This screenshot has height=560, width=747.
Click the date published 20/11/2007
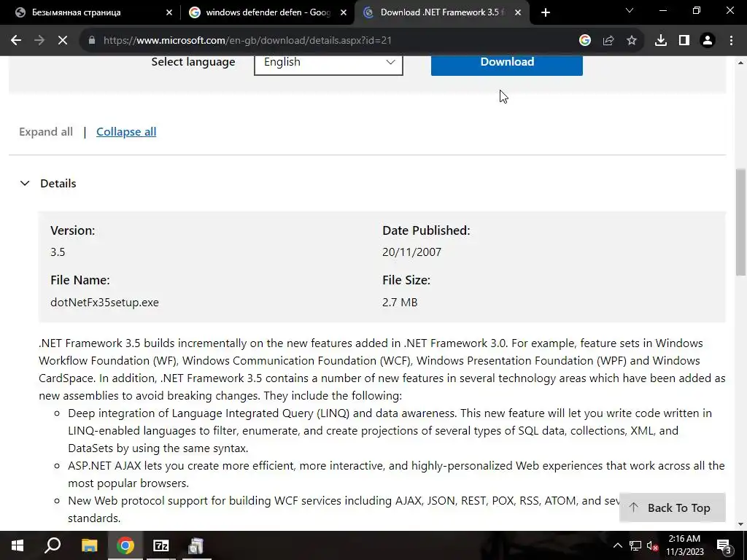(x=411, y=252)
